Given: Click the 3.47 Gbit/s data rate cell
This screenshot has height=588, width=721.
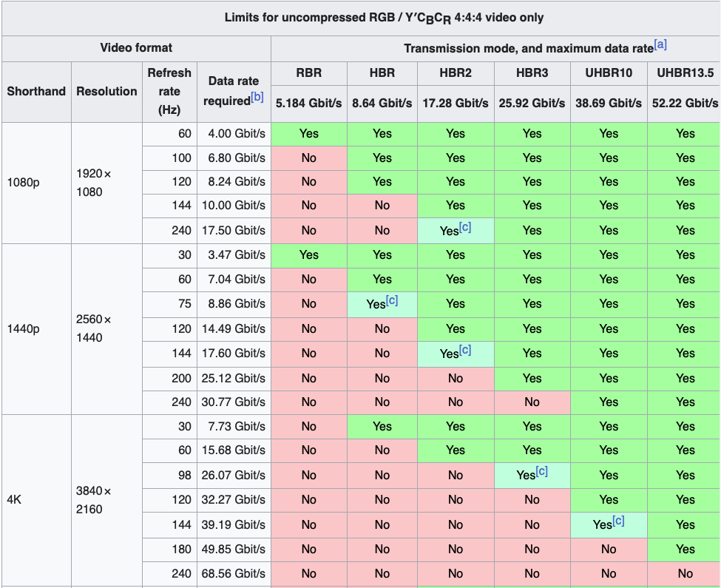Looking at the screenshot, I should click(234, 256).
